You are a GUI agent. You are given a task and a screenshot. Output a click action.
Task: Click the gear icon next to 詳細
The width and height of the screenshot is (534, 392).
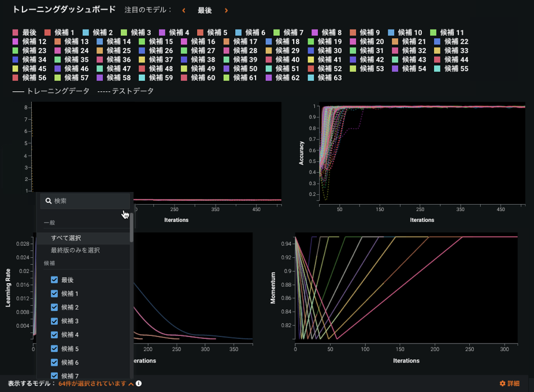pos(502,383)
